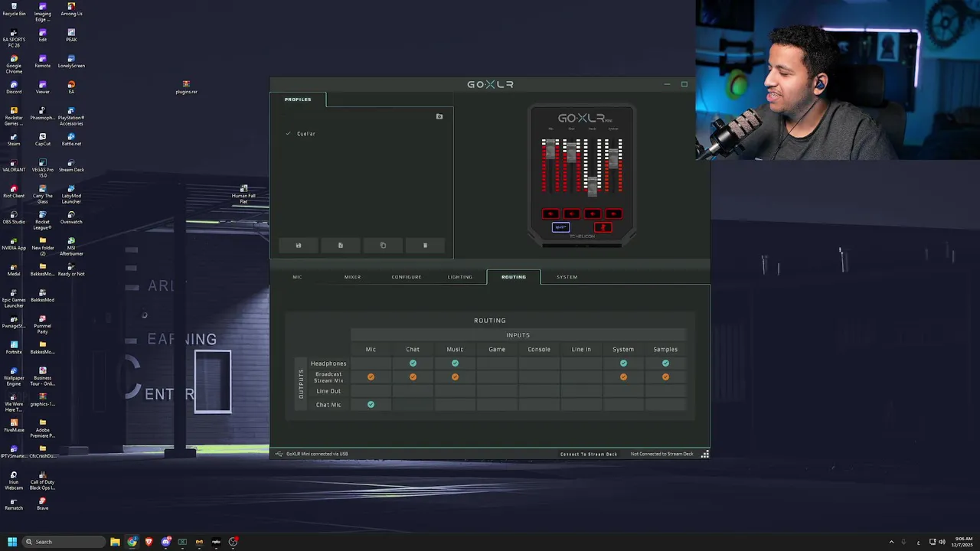Open the Steam desktop shortcut
This screenshot has height=551, width=980.
[x=14, y=139]
